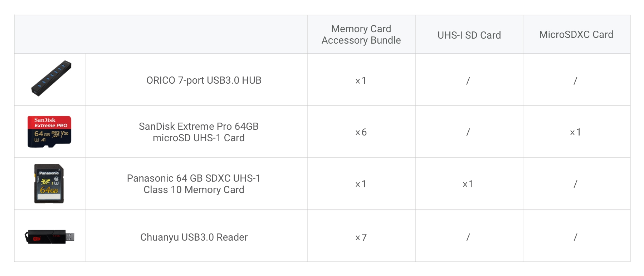644x276 pixels.
Task: Click the Chuanyu USB reader image
Action: (x=49, y=237)
